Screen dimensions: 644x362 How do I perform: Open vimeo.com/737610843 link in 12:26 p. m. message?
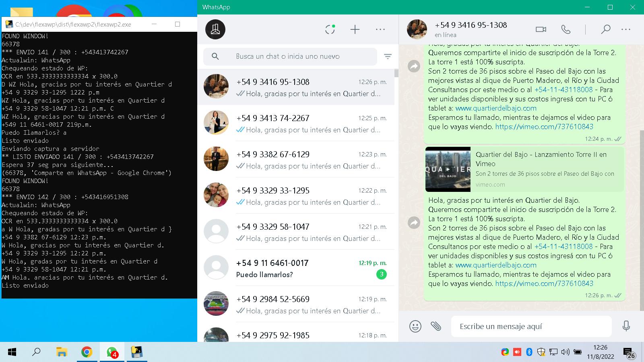544,284
